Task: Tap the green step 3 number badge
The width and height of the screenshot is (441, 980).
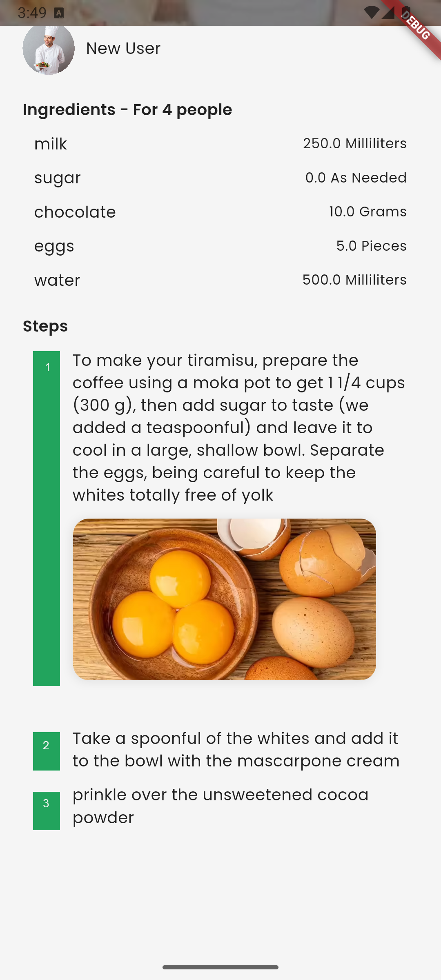Action: [47, 810]
